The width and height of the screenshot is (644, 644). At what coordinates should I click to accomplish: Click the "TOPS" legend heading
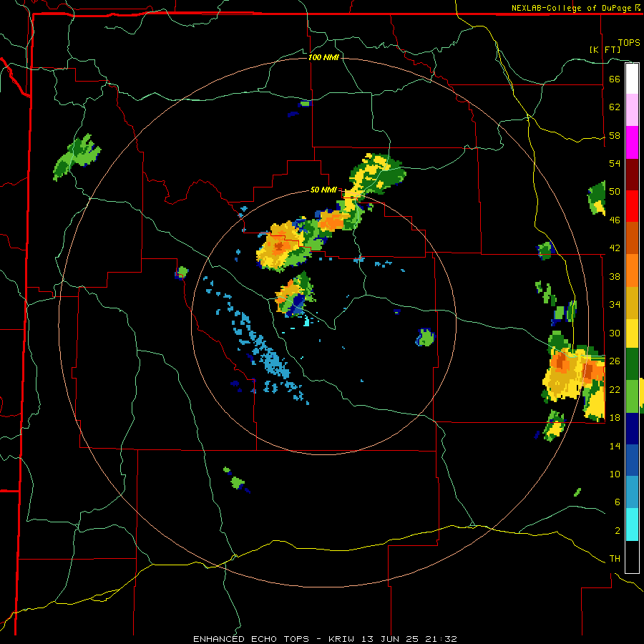[x=629, y=42]
